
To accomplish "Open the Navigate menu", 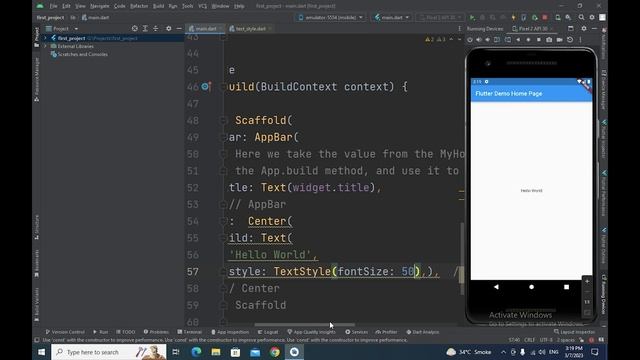I will [x=100, y=6].
